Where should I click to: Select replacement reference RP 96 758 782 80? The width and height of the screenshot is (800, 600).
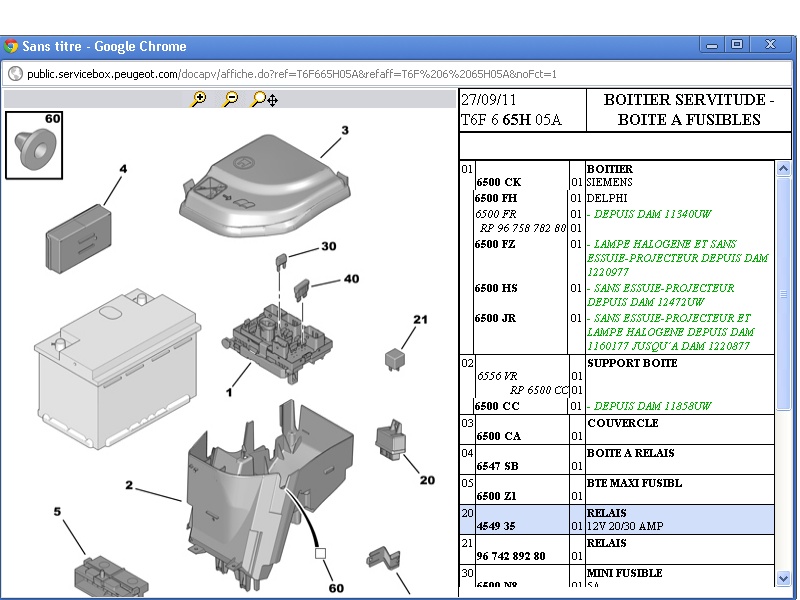pyautogui.click(x=523, y=228)
